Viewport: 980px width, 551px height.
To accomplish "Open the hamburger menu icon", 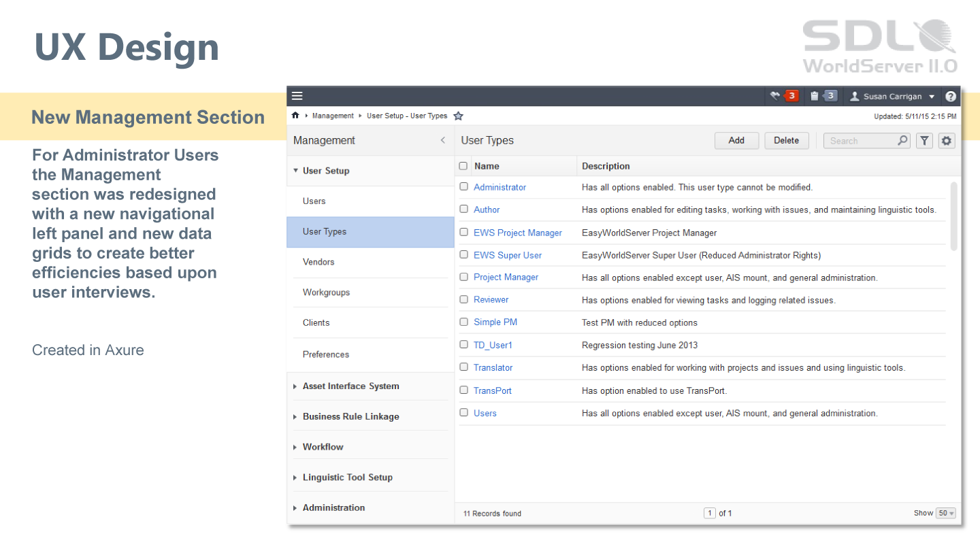I will point(297,96).
